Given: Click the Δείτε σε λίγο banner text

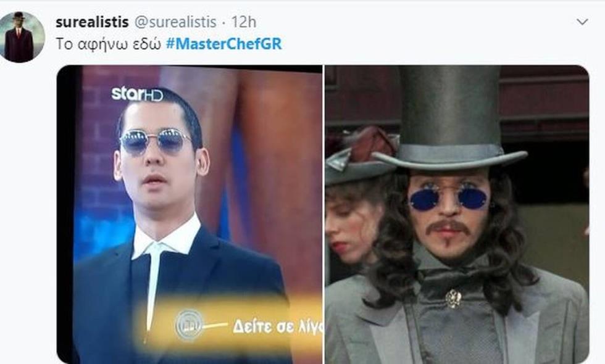Looking at the screenshot, I should pyautogui.click(x=277, y=327).
